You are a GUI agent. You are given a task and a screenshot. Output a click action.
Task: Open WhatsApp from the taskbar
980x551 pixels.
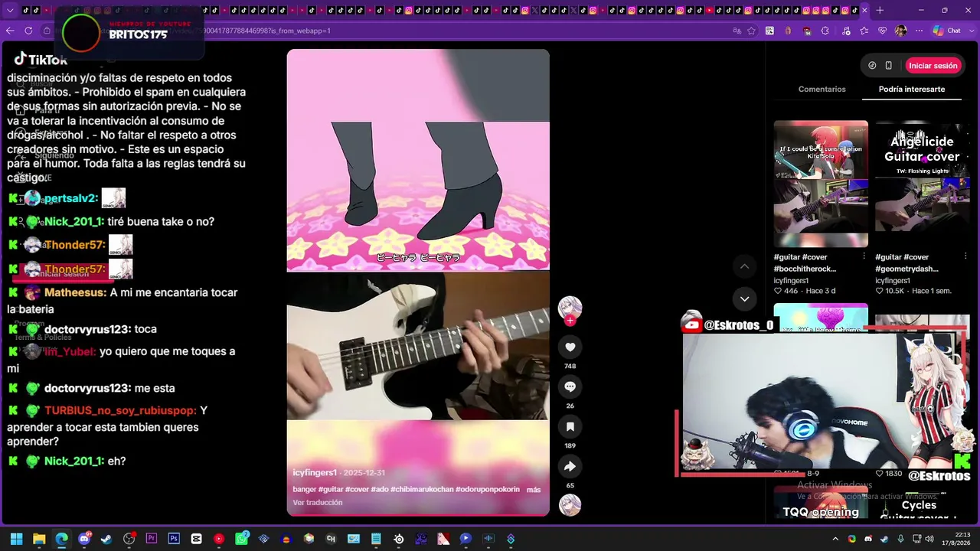pyautogui.click(x=241, y=539)
